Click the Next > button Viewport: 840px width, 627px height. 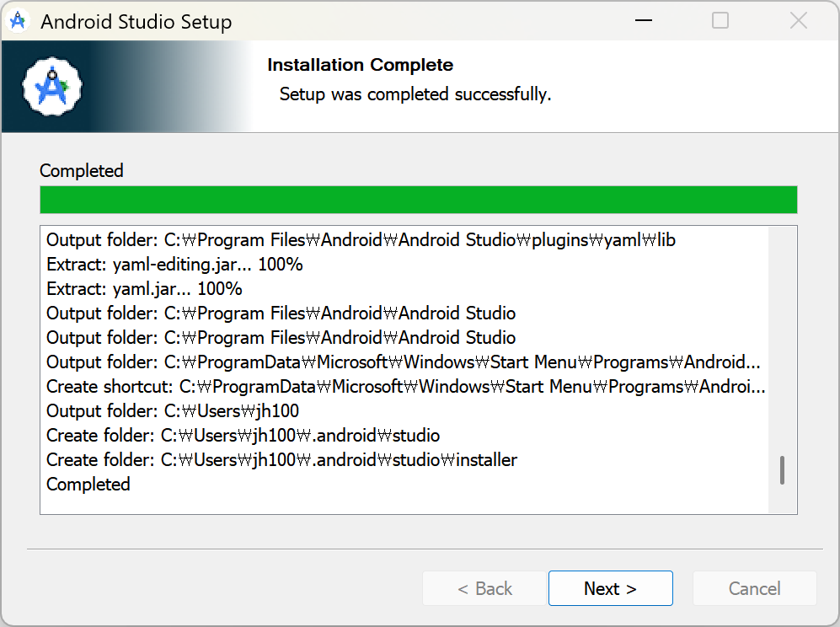point(610,588)
